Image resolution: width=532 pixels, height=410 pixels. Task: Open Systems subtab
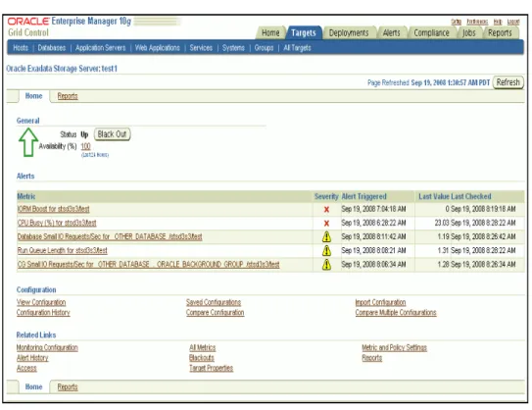coord(233,48)
